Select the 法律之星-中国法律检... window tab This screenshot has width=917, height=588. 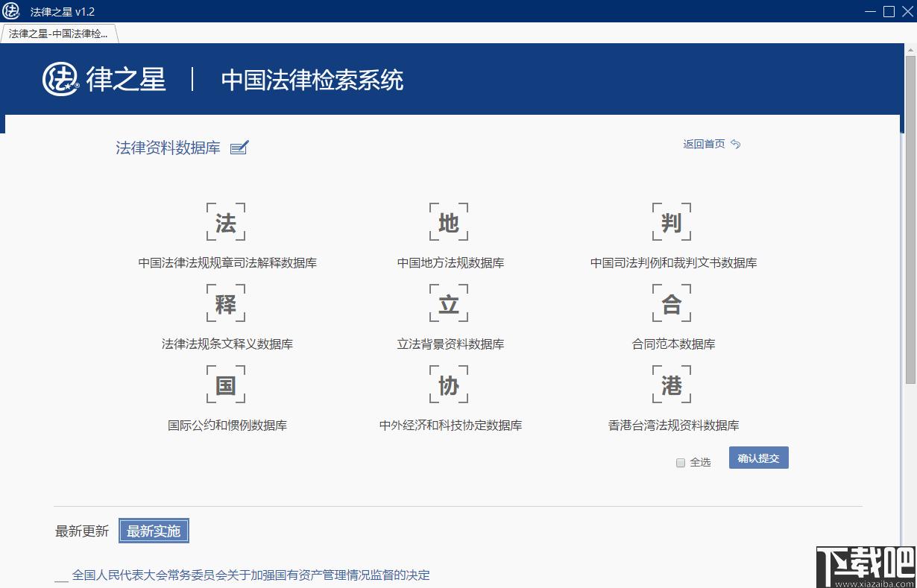59,34
